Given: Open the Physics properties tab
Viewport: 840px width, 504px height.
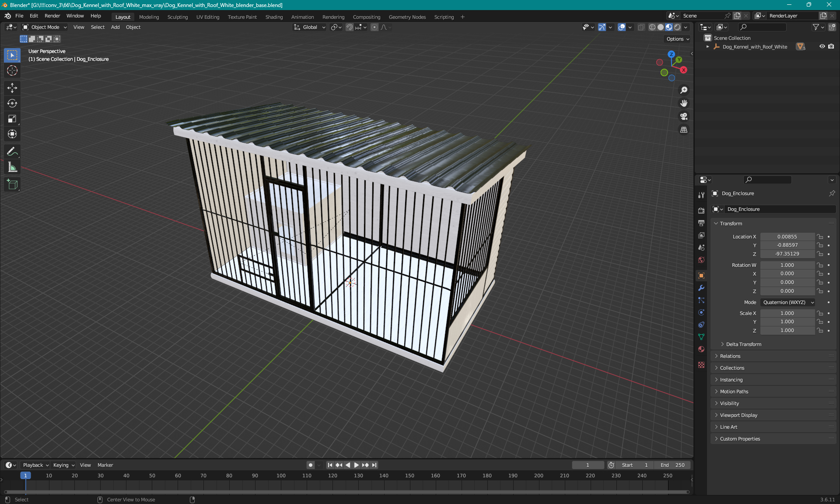Looking at the screenshot, I should (x=701, y=312).
